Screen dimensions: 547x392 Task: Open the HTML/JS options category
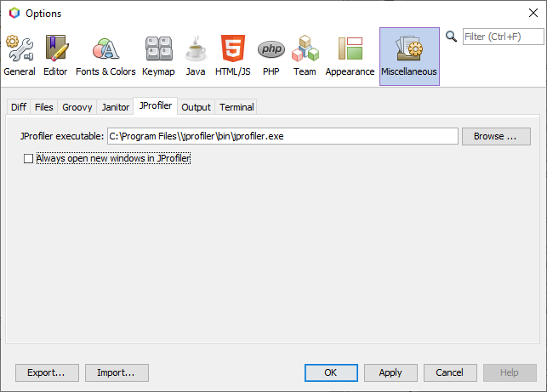click(x=233, y=56)
